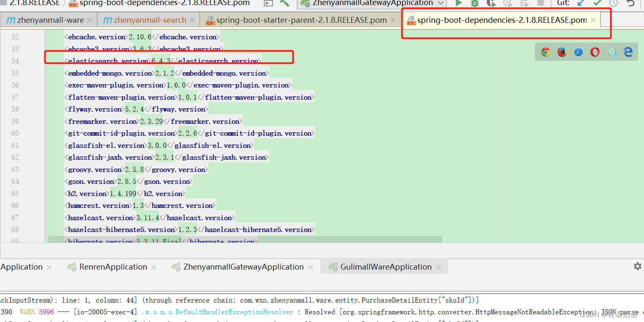Click the gson.version 2.8.5 line

click(129, 182)
